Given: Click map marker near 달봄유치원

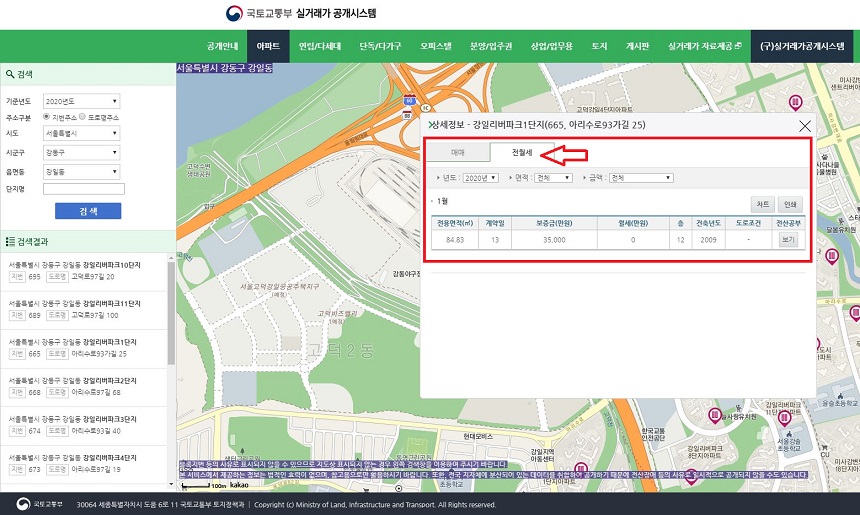Looking at the screenshot, I should pos(832,257).
